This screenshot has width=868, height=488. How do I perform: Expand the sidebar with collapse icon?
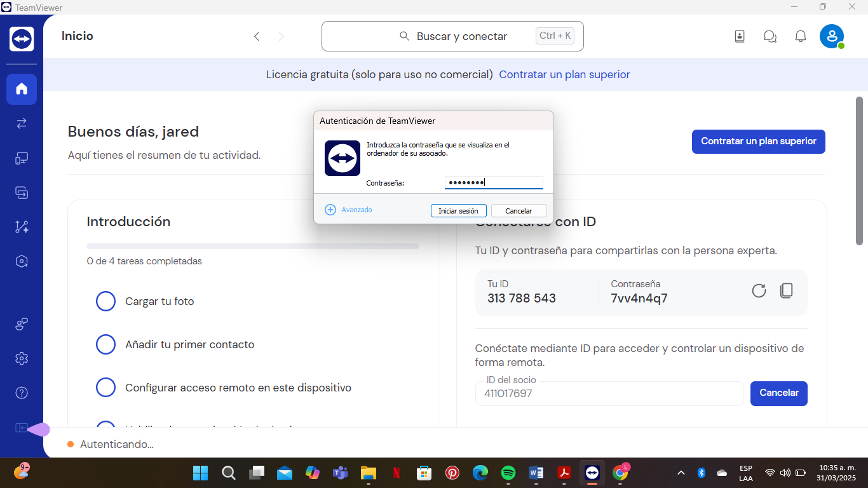click(x=22, y=428)
